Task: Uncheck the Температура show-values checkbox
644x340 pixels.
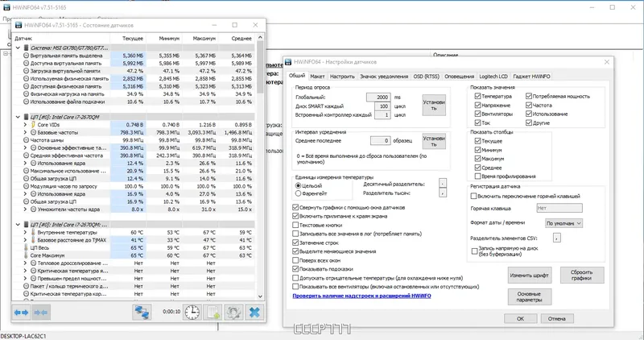Action: [x=477, y=96]
